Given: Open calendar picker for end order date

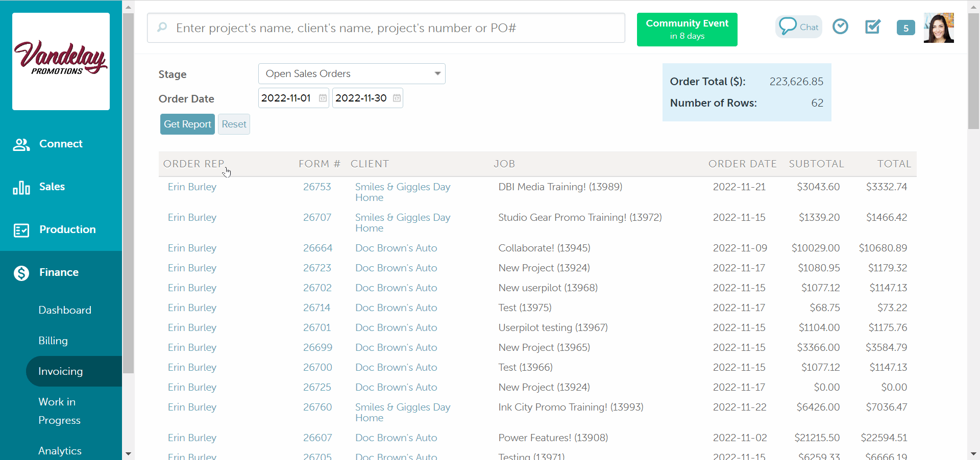Looking at the screenshot, I should pos(397,98).
